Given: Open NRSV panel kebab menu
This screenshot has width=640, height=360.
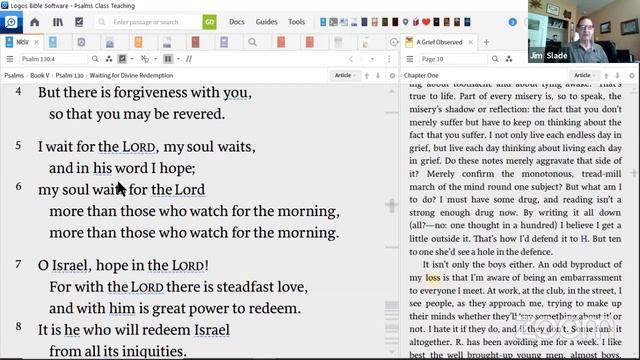Looking at the screenshot, I should tap(389, 59).
